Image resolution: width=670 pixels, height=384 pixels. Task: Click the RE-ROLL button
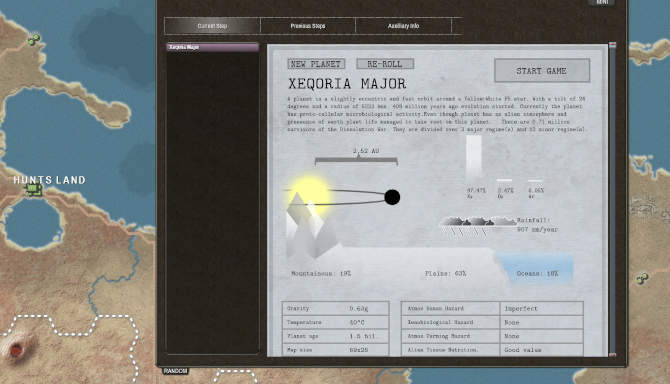(385, 64)
